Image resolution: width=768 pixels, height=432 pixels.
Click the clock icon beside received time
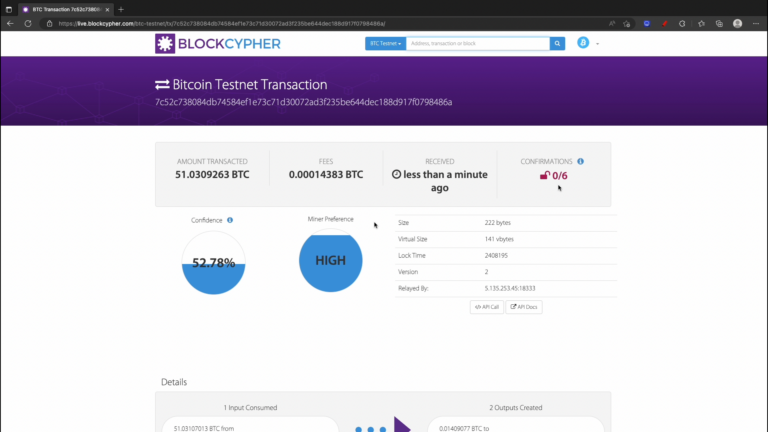pos(396,174)
